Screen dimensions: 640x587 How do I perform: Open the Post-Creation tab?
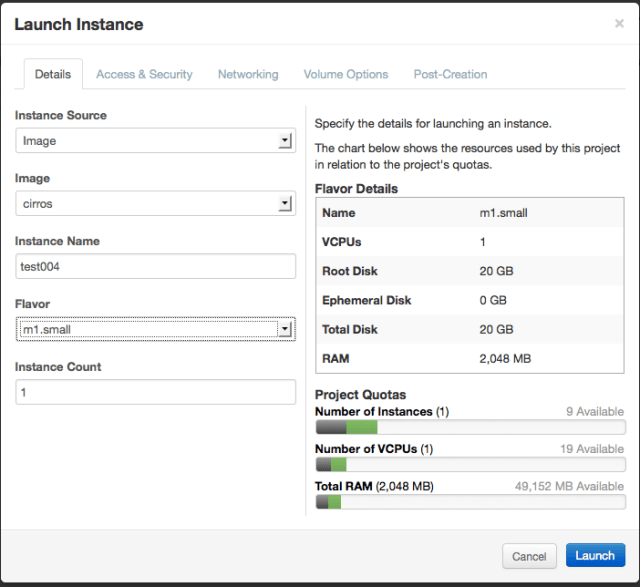click(x=450, y=74)
